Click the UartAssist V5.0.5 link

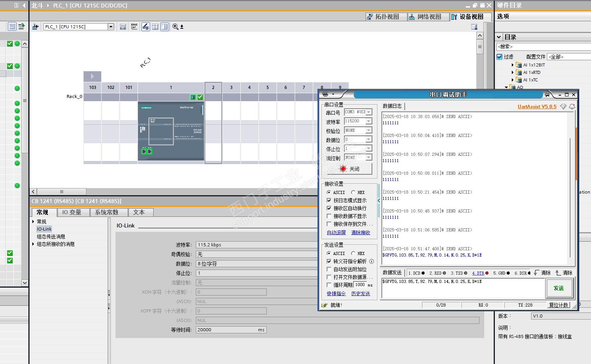point(537,107)
